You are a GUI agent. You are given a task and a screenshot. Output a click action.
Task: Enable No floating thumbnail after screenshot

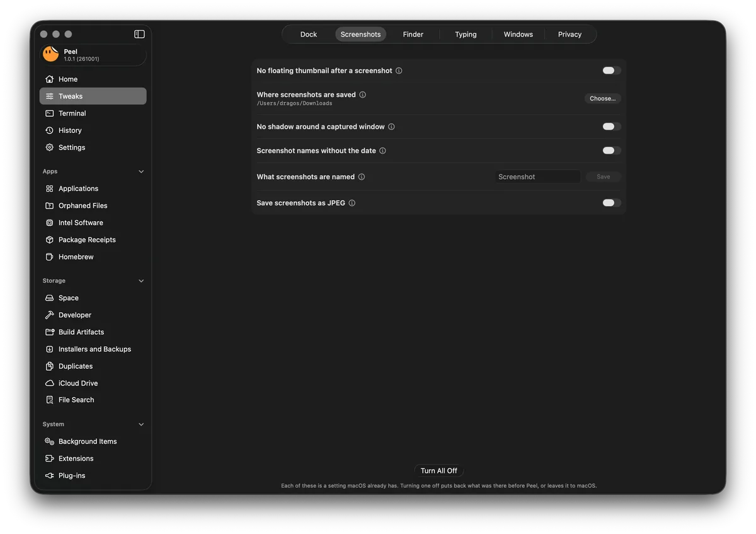click(x=612, y=71)
